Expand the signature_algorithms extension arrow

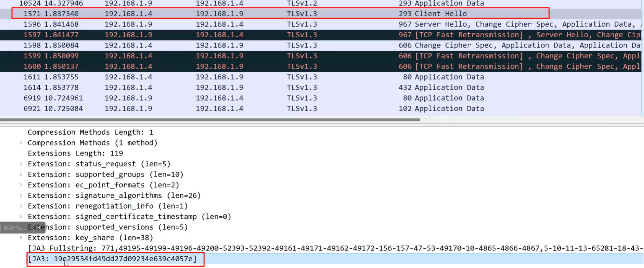click(21, 196)
